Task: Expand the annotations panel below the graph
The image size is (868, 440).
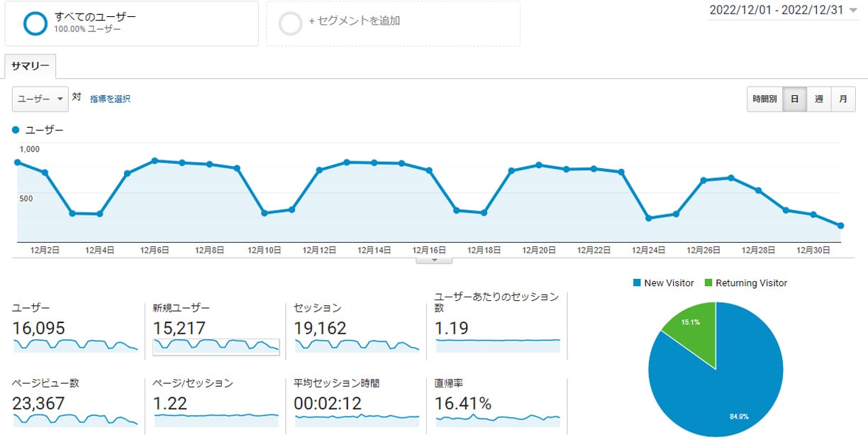Action: pos(433,259)
